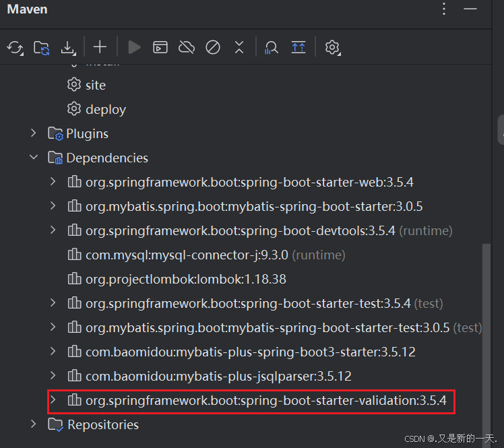The image size is (504, 448).
Task: Select the site lifecycle goal
Action: (x=96, y=85)
